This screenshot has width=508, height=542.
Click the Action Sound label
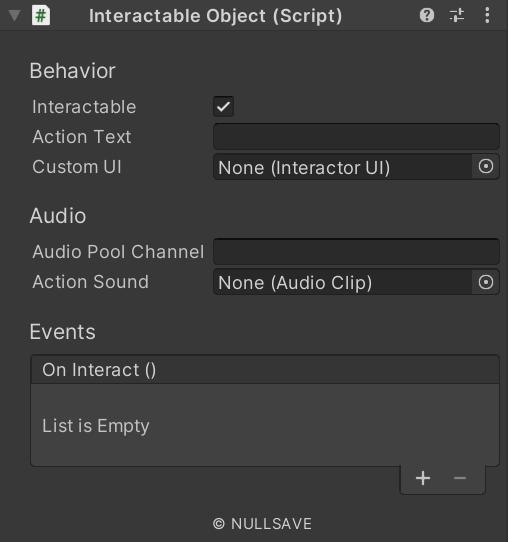point(91,282)
